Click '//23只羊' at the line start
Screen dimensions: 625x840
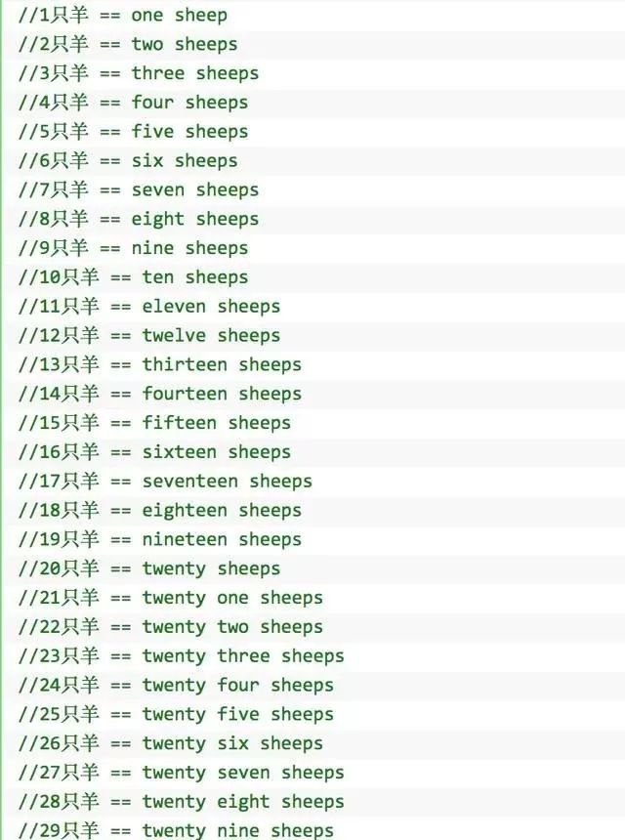pyautogui.click(x=59, y=656)
